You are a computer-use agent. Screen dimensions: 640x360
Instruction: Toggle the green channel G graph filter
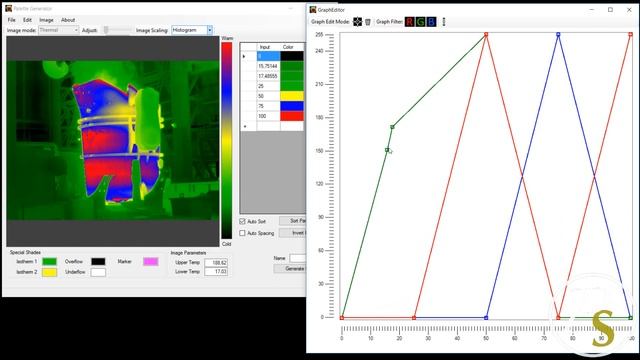click(420, 22)
